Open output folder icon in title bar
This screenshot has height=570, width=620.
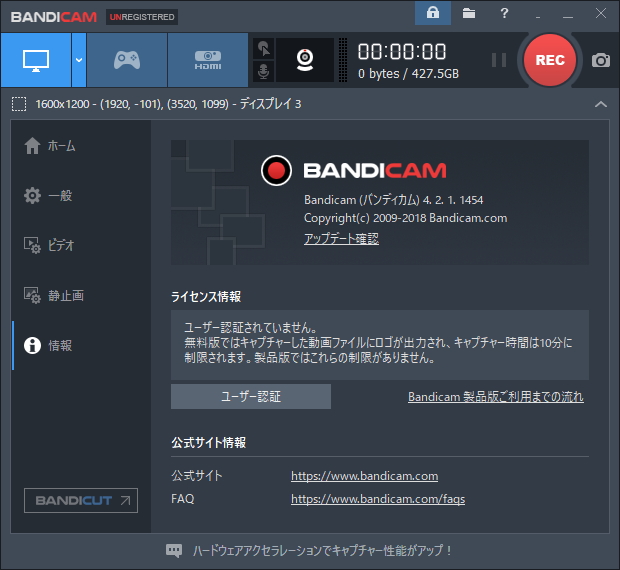coord(469,13)
